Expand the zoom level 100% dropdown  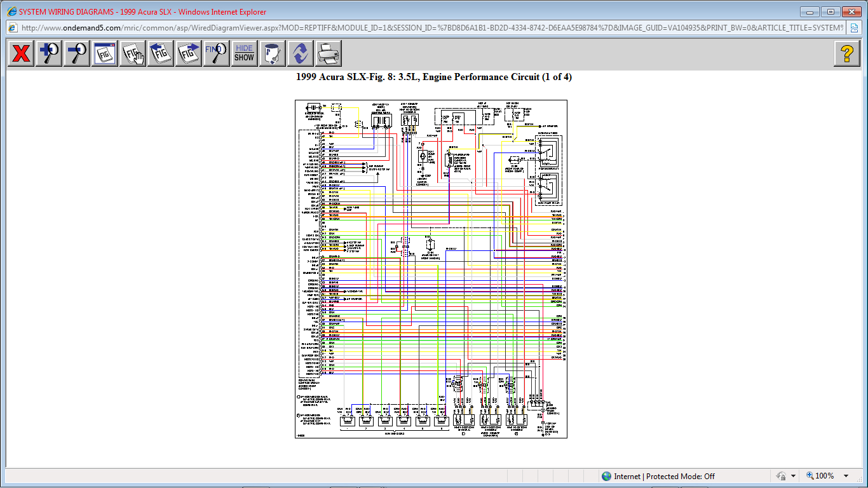tap(846, 476)
